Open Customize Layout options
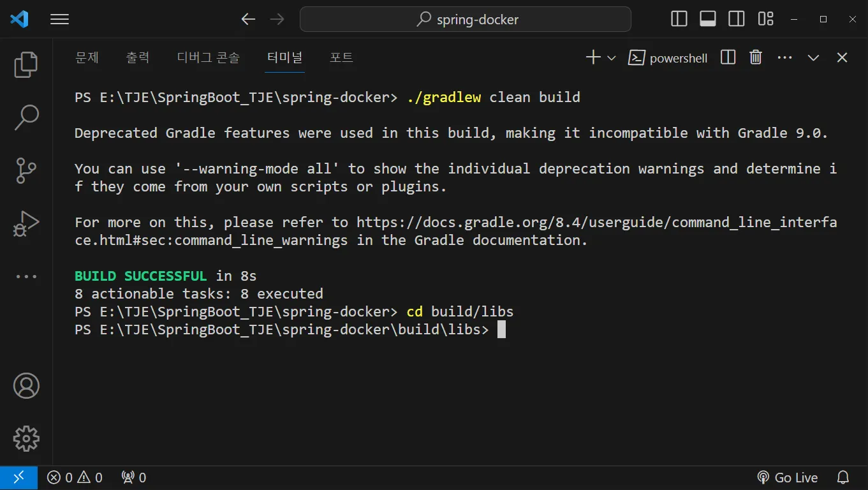This screenshot has width=868, height=490. [765, 19]
